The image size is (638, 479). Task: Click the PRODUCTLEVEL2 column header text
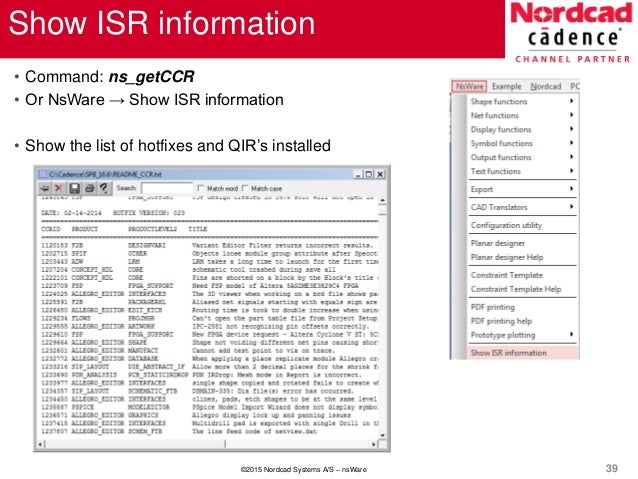[x=153, y=229]
